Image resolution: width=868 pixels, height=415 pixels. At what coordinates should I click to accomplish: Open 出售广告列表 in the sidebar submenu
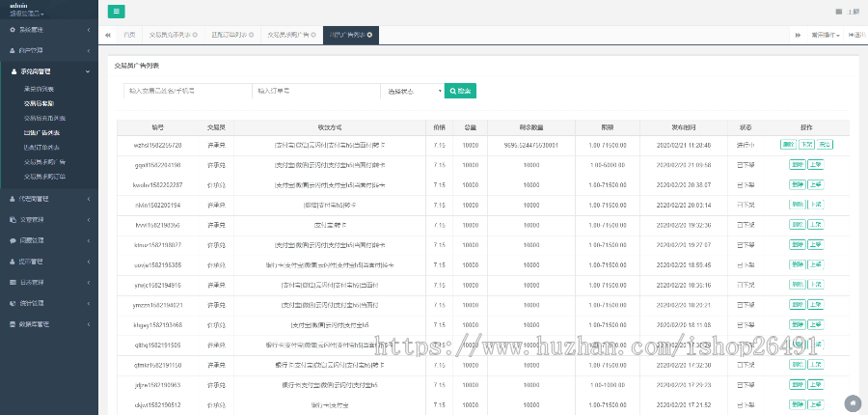[41, 133]
